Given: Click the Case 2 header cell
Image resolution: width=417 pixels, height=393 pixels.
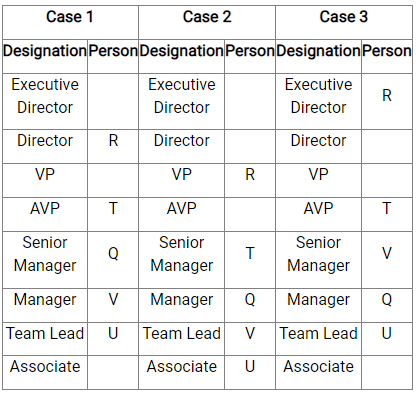Looking at the screenshot, I should (x=207, y=22).
